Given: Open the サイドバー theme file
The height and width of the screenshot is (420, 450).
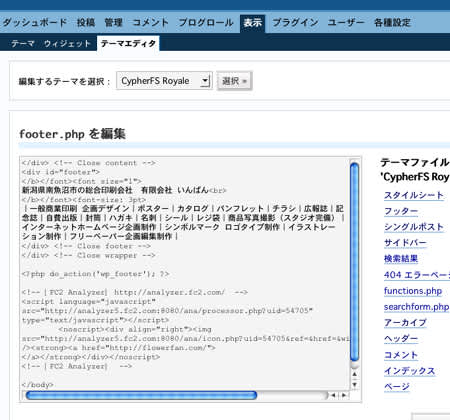Looking at the screenshot, I should click(405, 243).
